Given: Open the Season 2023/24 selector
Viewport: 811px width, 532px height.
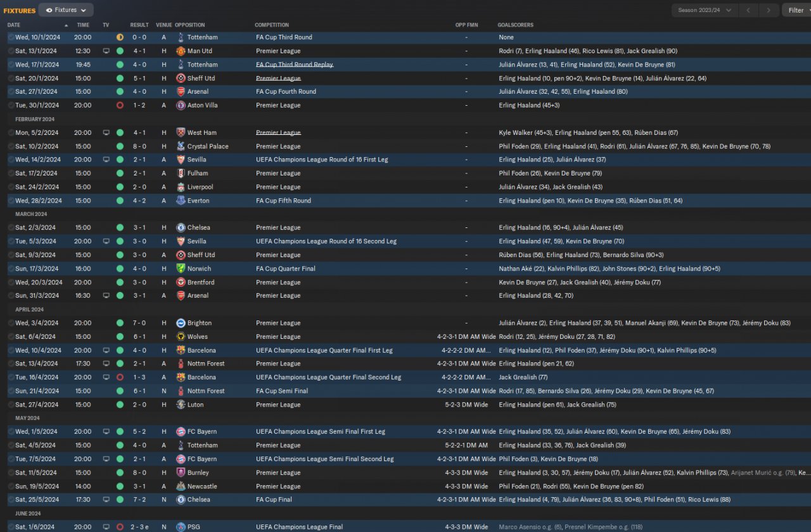Looking at the screenshot, I should (705, 10).
